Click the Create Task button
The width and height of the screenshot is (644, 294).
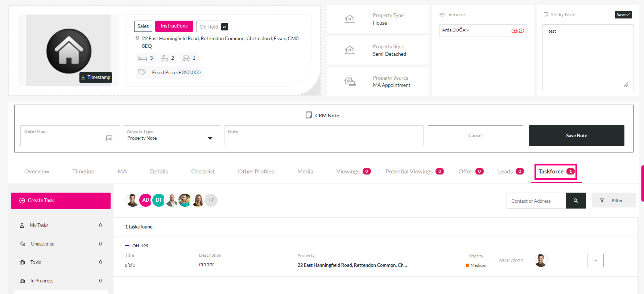61,201
